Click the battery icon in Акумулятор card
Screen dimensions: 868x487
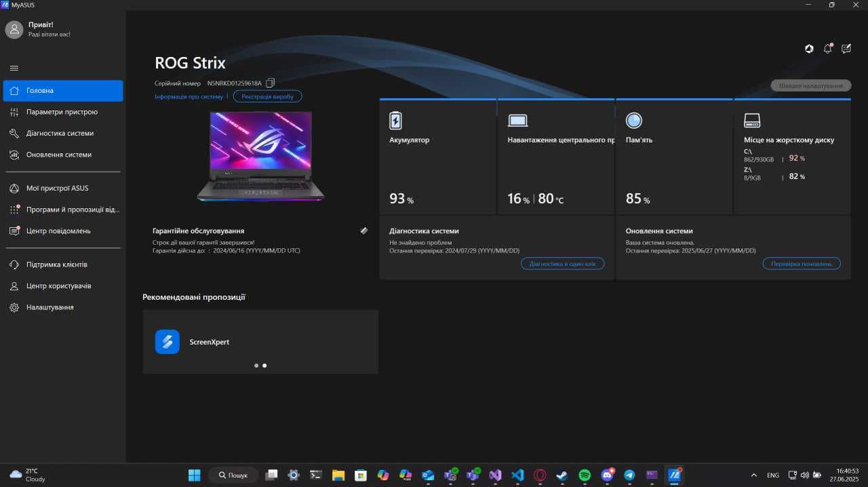point(395,121)
